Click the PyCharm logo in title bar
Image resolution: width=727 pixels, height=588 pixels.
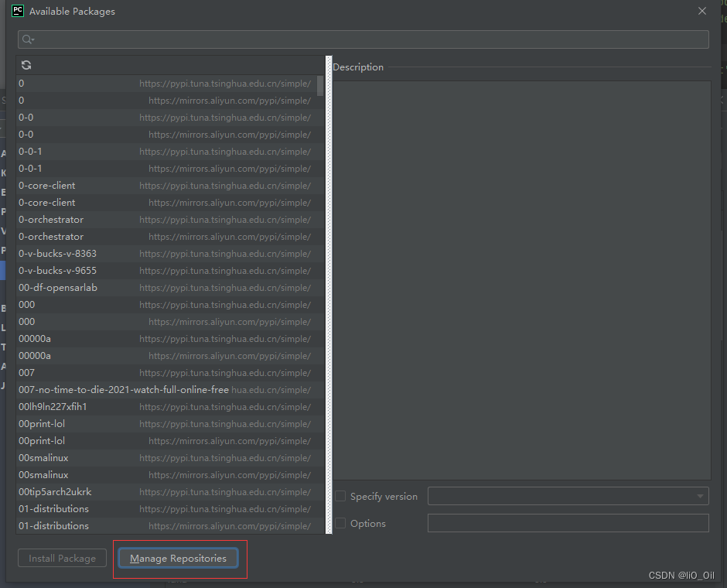click(x=18, y=11)
